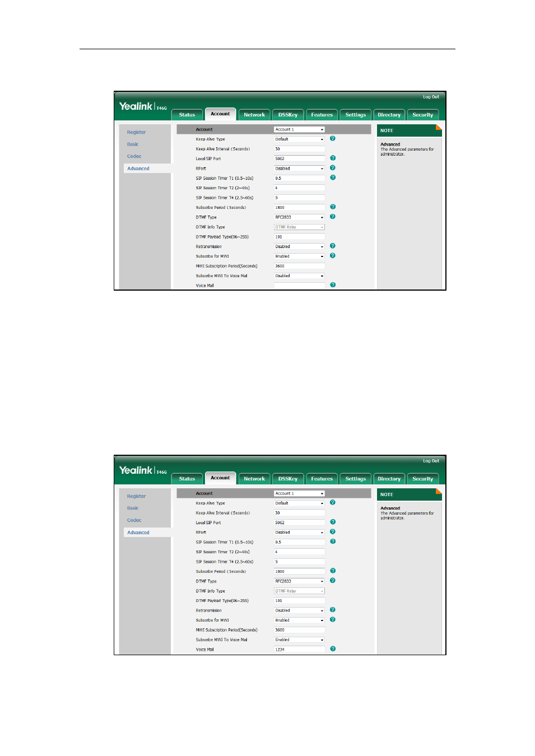Click Local SIP Port field in upper screenshot
The image size is (535, 756).
[x=299, y=158]
